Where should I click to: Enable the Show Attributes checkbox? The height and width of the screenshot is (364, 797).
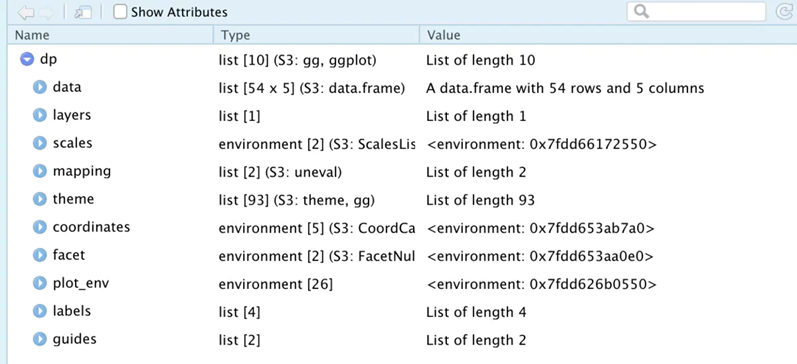tap(120, 12)
